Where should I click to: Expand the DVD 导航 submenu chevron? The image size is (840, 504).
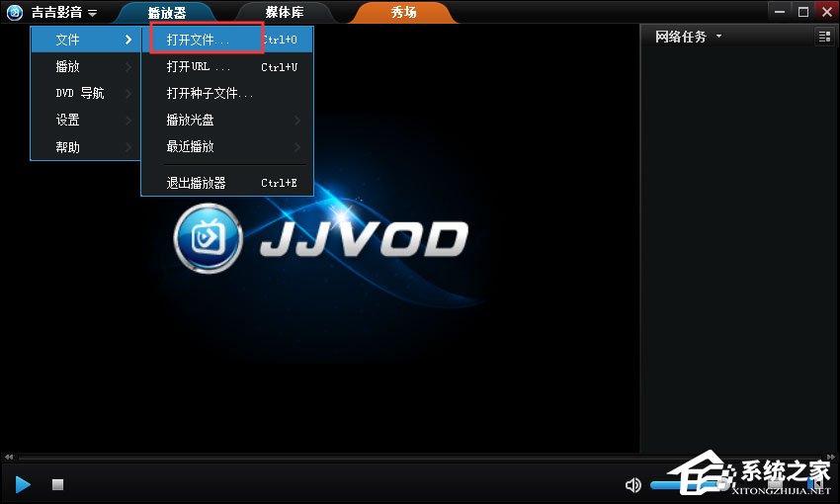tap(128, 93)
